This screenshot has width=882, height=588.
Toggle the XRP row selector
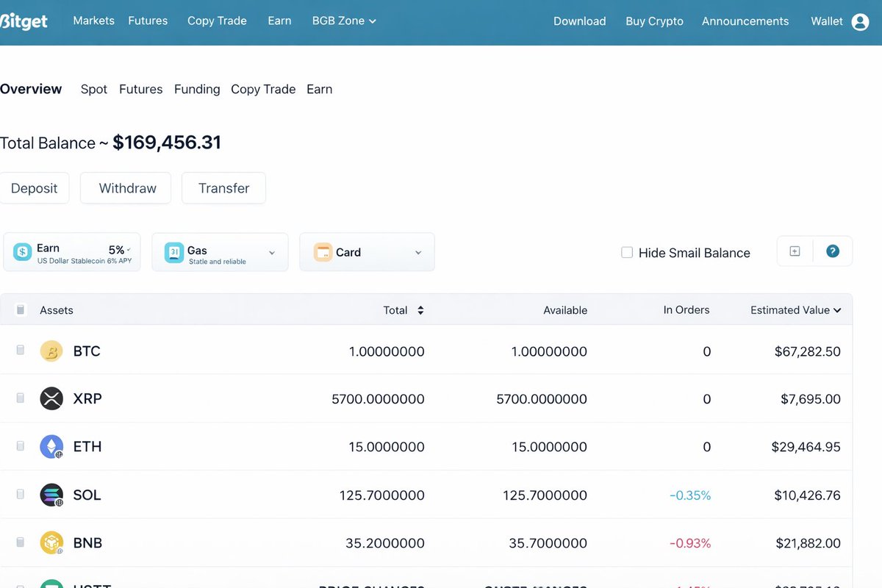tap(21, 398)
